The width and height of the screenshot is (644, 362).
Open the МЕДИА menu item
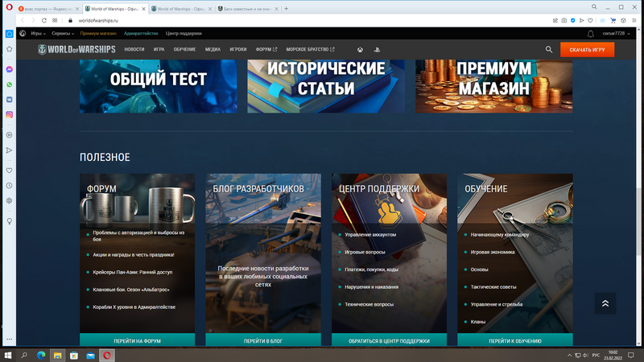pyautogui.click(x=213, y=49)
